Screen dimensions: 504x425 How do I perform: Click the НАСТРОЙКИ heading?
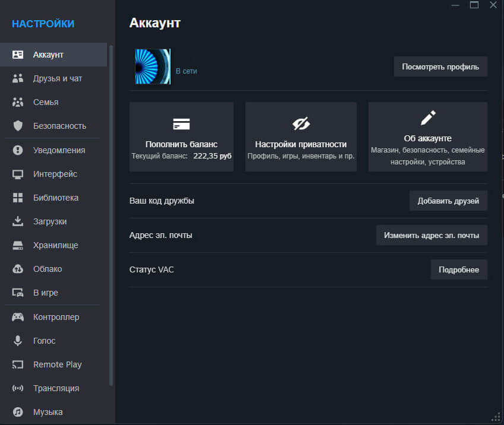click(x=43, y=24)
